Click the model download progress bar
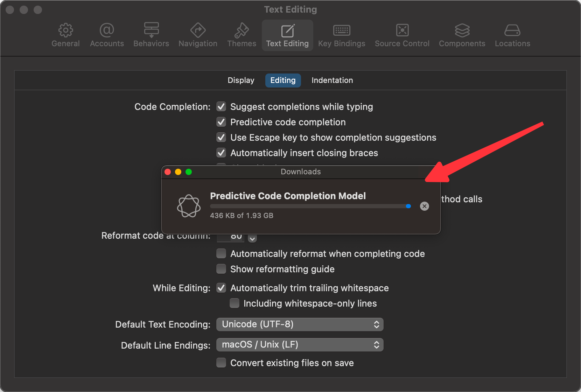The image size is (581, 392). (310, 206)
